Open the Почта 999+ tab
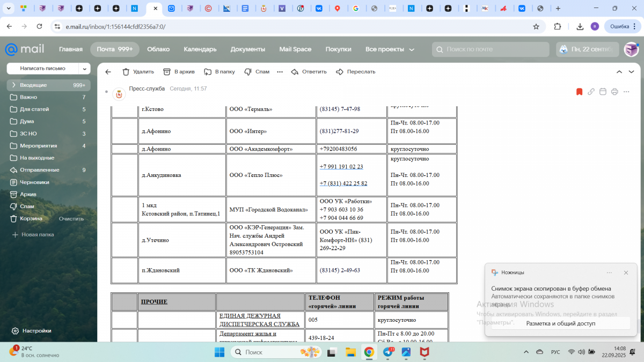 [115, 49]
